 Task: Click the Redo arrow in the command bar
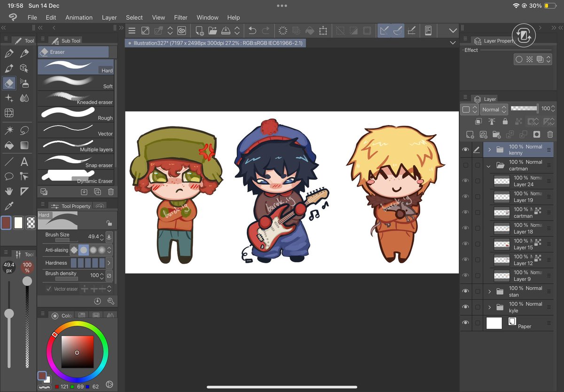(x=266, y=31)
